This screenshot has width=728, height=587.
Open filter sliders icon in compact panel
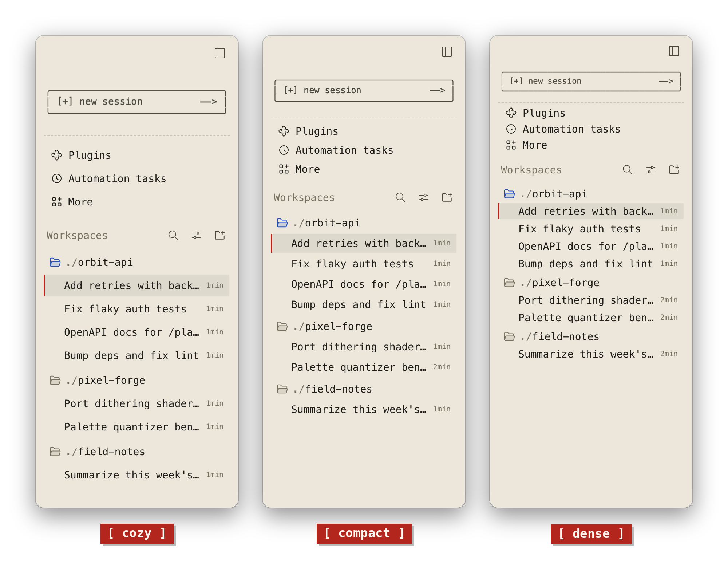[424, 197]
